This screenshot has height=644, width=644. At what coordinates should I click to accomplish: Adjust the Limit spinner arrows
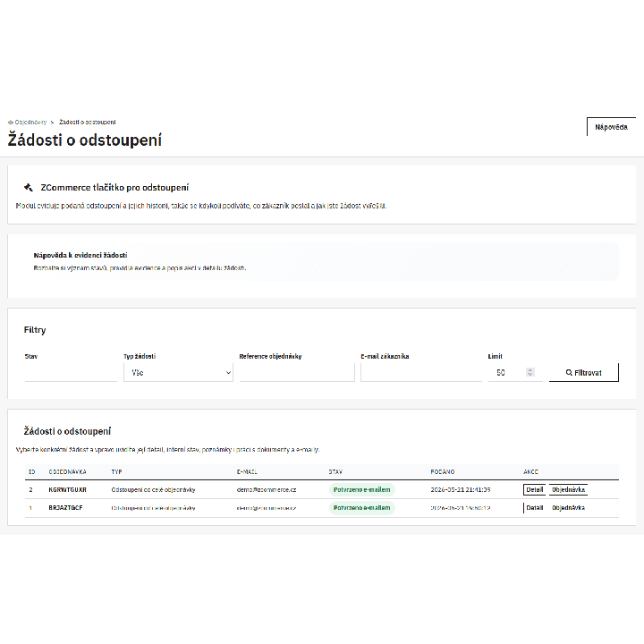click(x=530, y=372)
